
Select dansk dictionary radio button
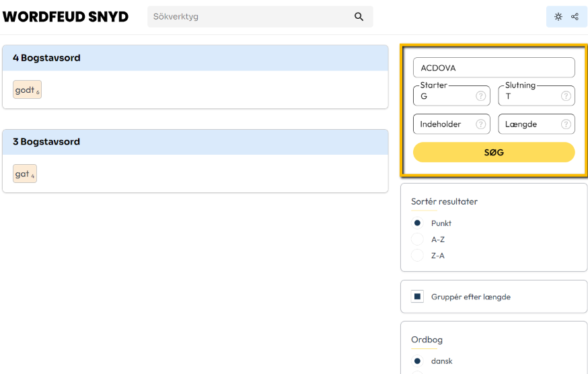click(x=418, y=361)
